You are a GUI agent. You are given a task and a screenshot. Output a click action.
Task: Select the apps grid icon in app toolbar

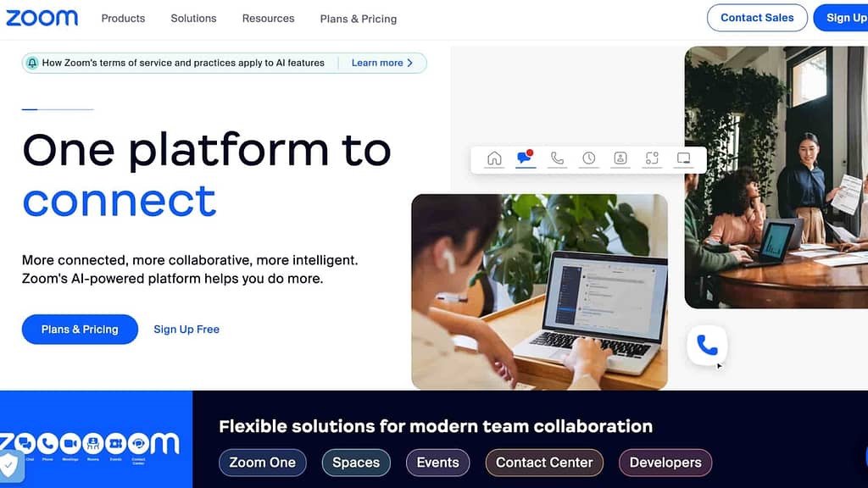point(652,158)
